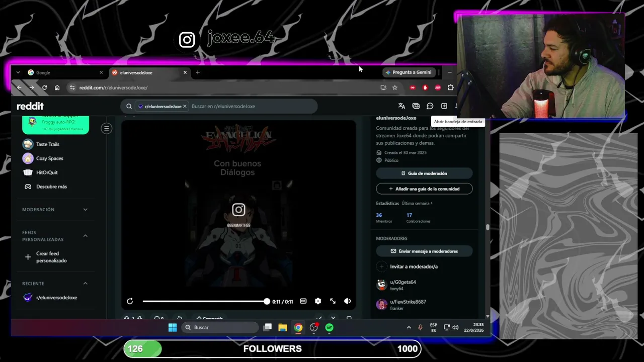Screen dimensions: 644x362
Task: Seek on the video progress bar
Action: click(x=205, y=301)
